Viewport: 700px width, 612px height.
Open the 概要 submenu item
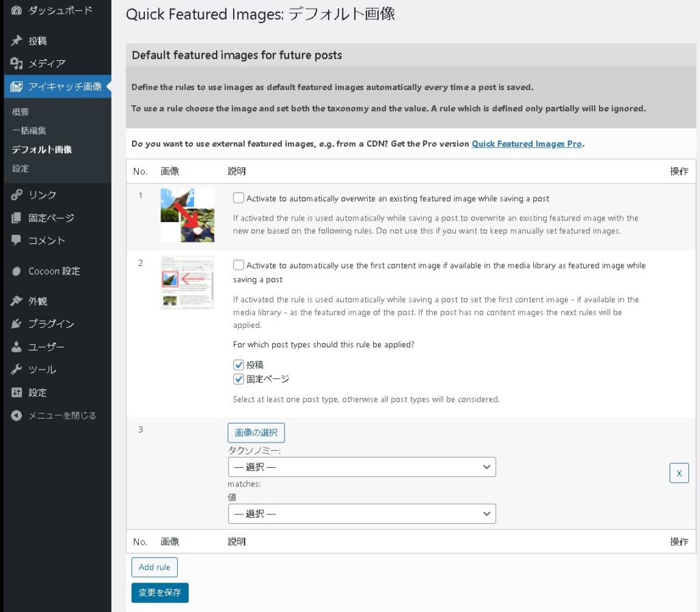21,112
